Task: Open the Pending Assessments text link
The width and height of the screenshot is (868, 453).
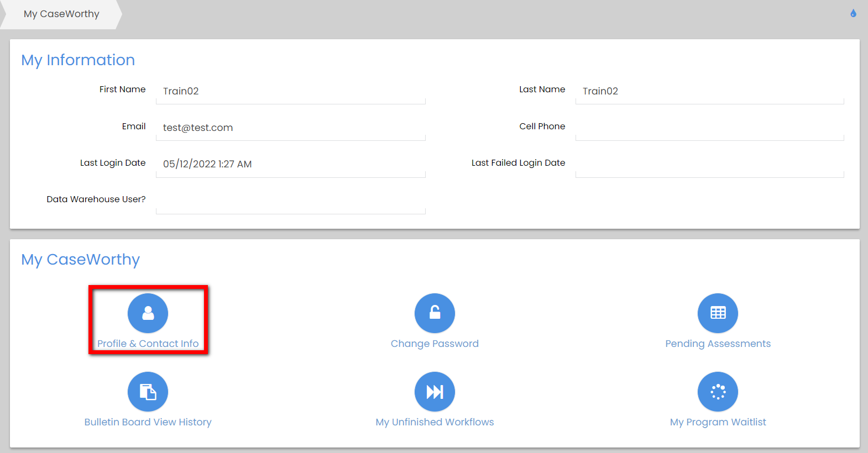Action: tap(718, 344)
